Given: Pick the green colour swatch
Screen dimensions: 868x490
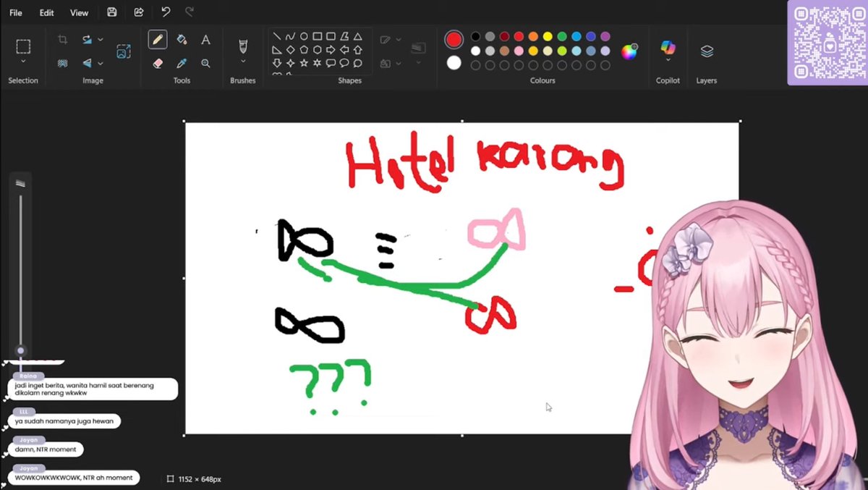Looking at the screenshot, I should click(x=562, y=36).
